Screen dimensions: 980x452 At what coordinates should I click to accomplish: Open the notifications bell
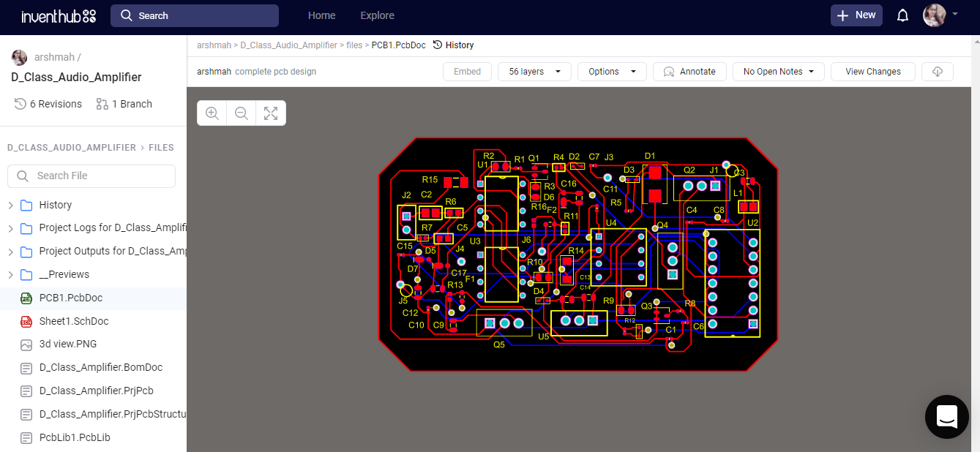(902, 15)
